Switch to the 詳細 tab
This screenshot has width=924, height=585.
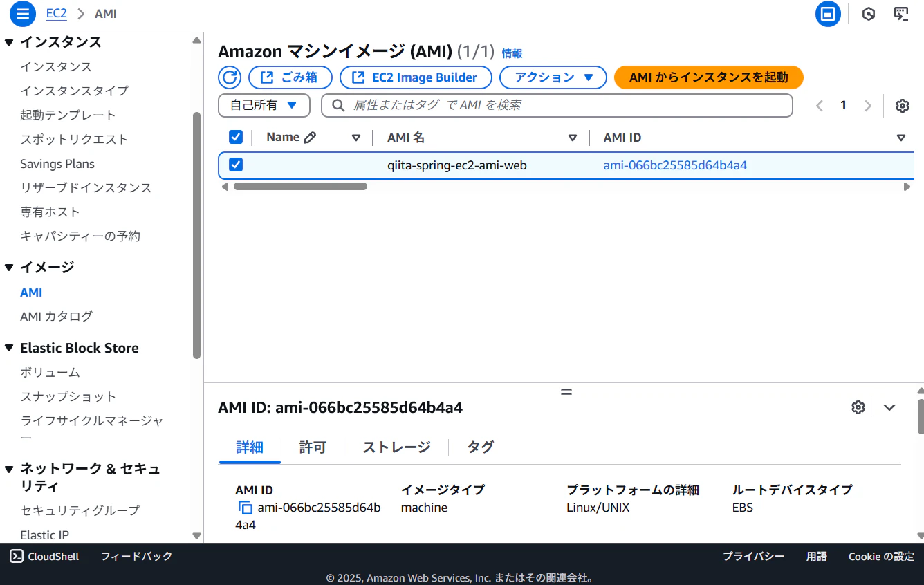tap(250, 447)
